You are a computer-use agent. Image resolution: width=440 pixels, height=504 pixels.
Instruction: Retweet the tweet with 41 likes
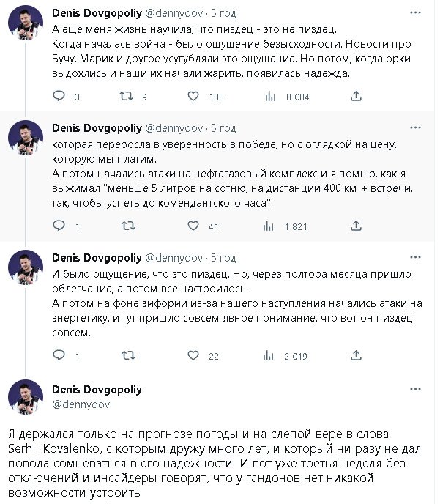point(127,226)
